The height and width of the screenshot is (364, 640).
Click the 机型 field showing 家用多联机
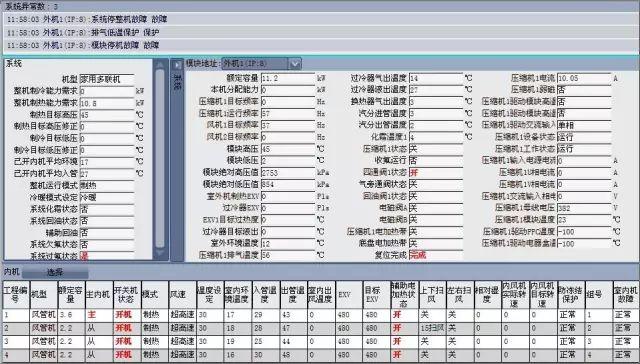[x=107, y=79]
